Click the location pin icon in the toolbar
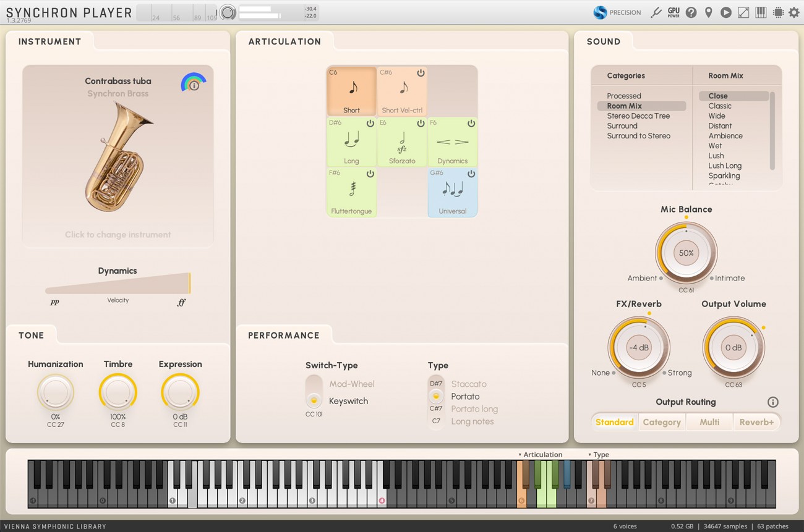 708,12
